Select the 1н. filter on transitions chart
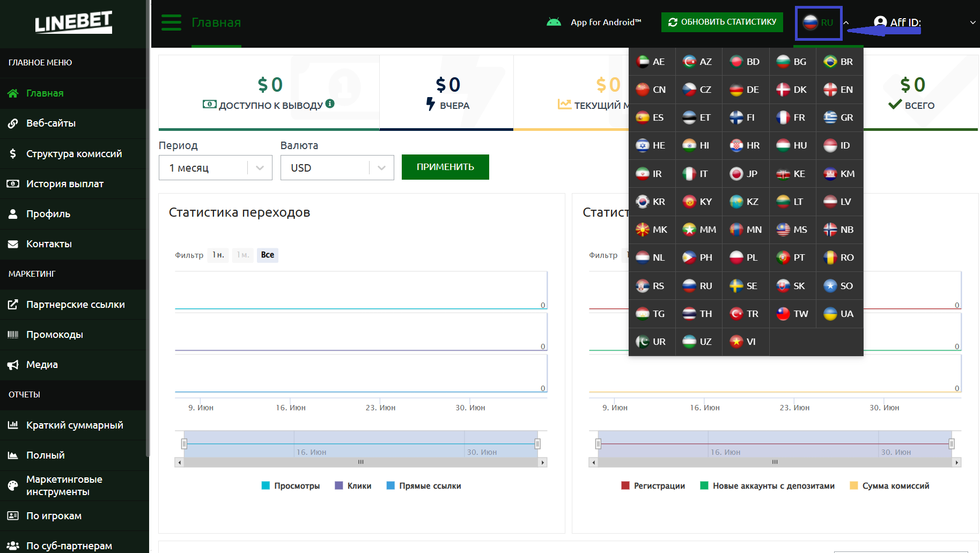 coord(218,255)
